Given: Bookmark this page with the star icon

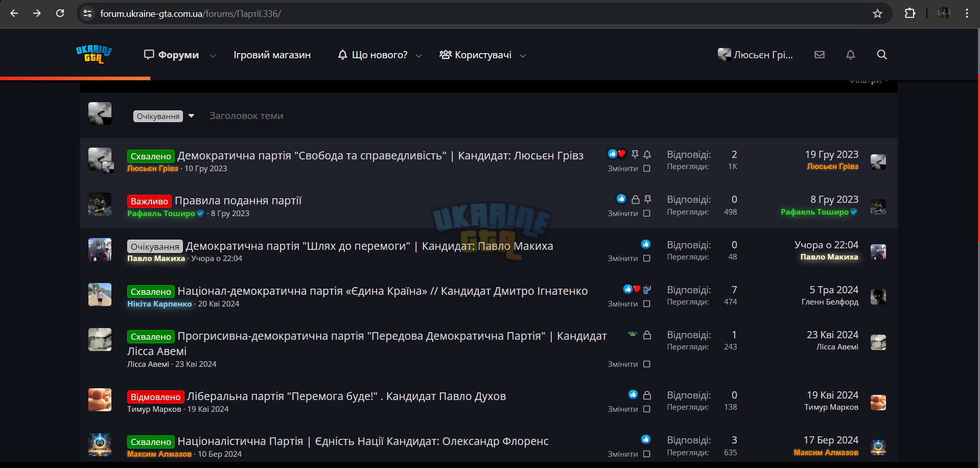Looking at the screenshot, I should pyautogui.click(x=877, y=14).
